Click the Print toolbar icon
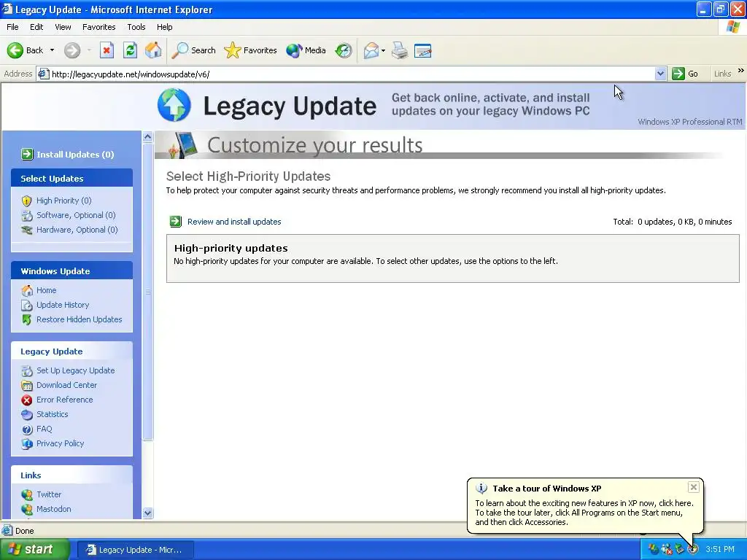 tap(400, 50)
